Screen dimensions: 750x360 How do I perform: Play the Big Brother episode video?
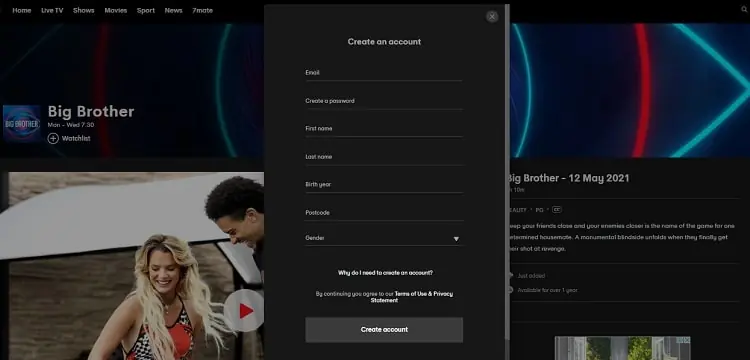pos(245,311)
